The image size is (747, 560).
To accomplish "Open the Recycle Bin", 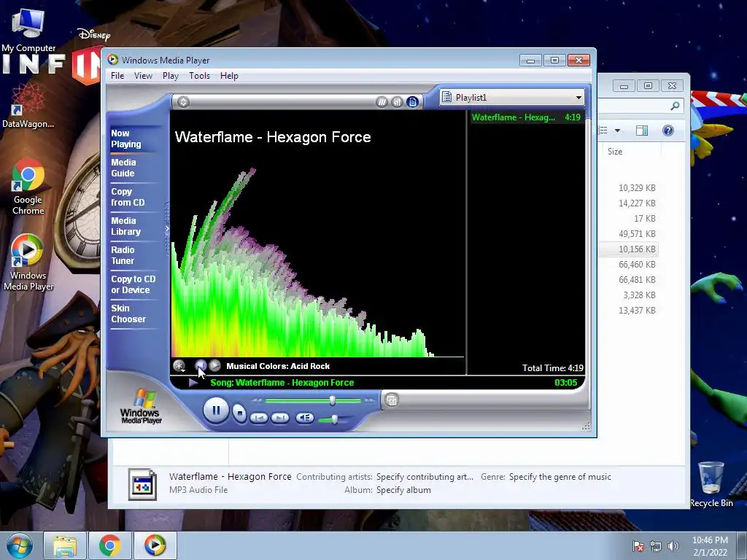I will pyautogui.click(x=711, y=484).
